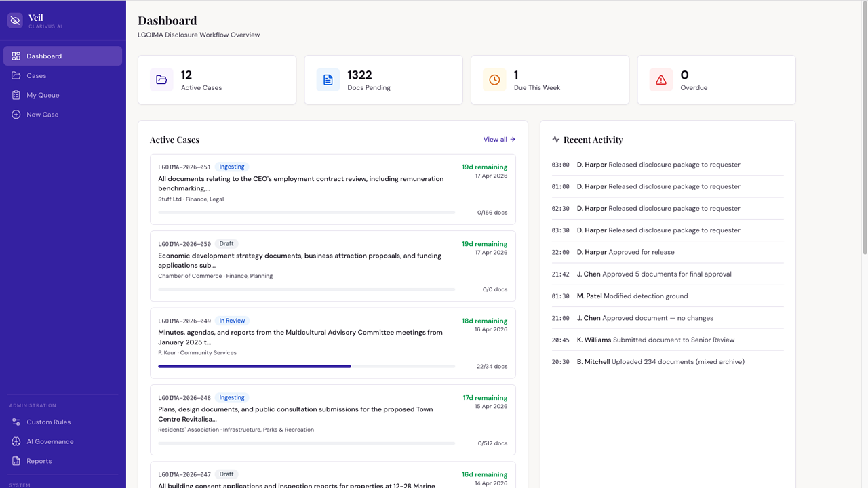Image resolution: width=868 pixels, height=488 pixels.
Task: Click the Draft badge on LGOIMA-2026-050
Action: [226, 243]
